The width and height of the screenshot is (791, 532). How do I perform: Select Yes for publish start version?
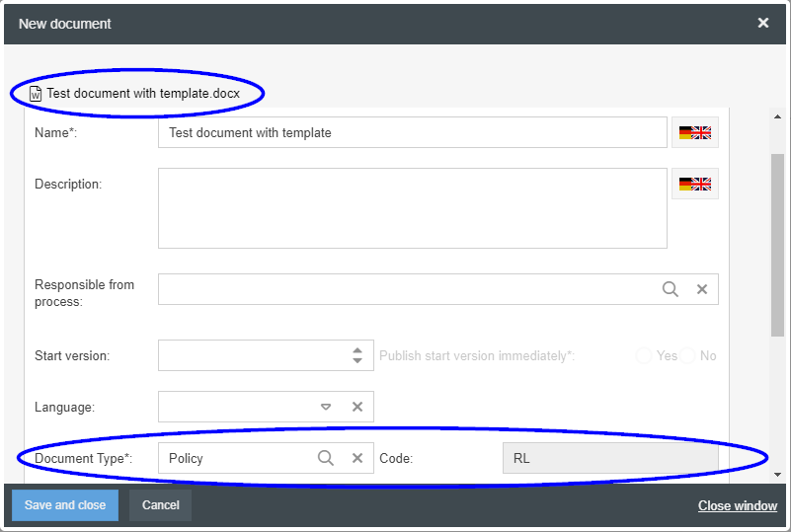point(644,355)
